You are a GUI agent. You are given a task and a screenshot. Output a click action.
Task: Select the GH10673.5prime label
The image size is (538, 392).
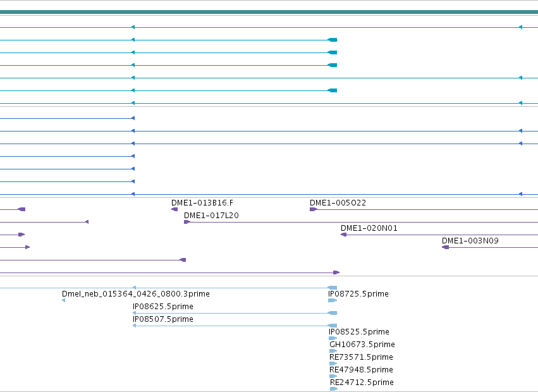362,345
